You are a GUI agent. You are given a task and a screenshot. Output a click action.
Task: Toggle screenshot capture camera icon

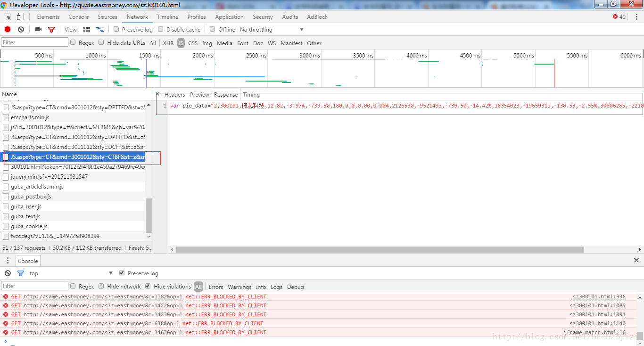39,29
